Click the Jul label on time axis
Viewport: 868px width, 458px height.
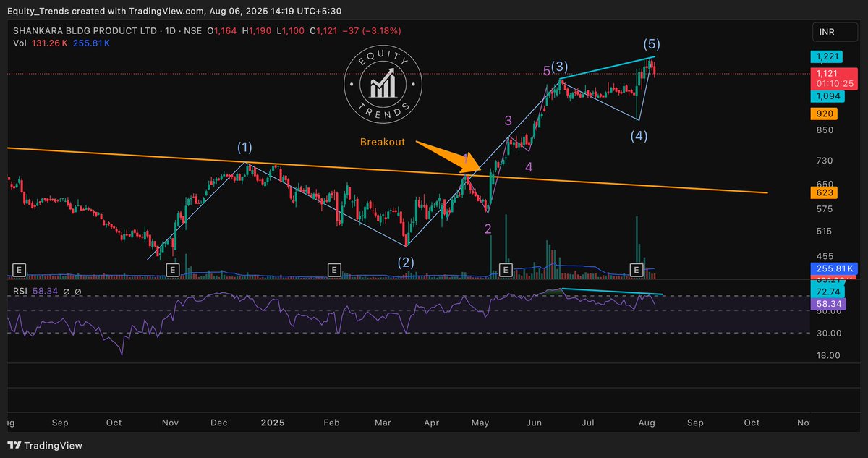click(x=588, y=422)
